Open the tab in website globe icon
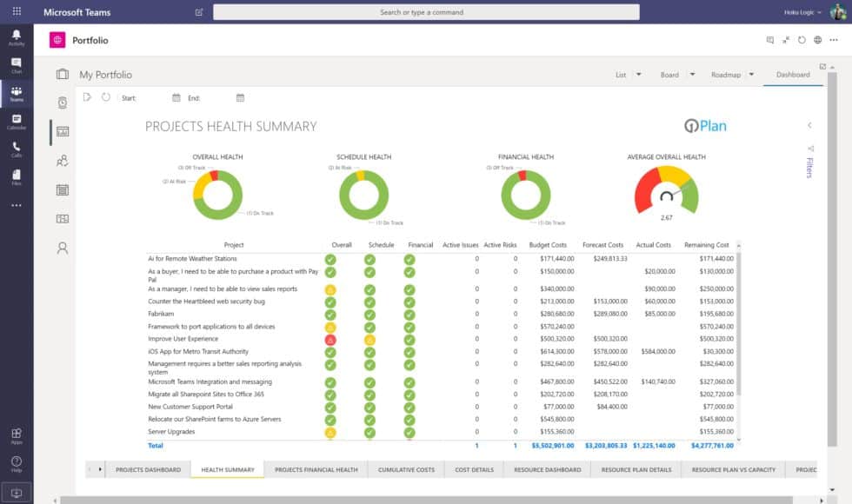 click(817, 40)
